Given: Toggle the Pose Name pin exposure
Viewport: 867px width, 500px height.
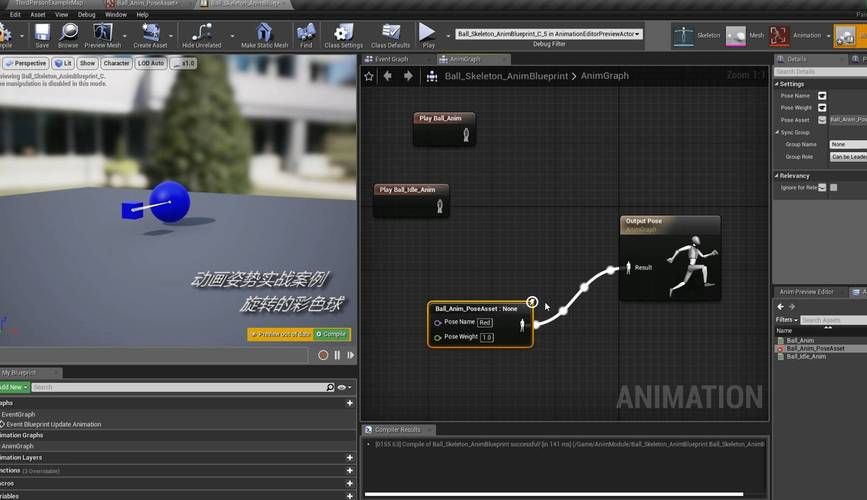Looking at the screenshot, I should [x=822, y=96].
